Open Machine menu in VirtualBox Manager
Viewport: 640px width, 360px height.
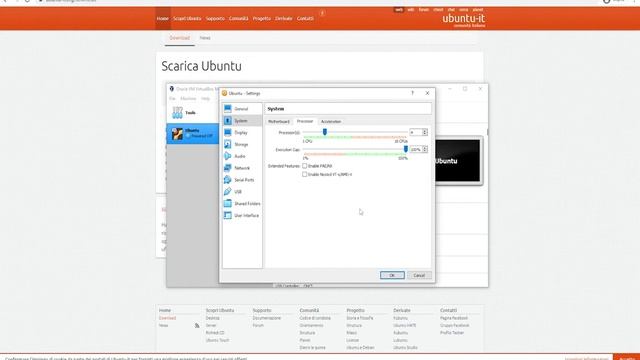coord(188,98)
